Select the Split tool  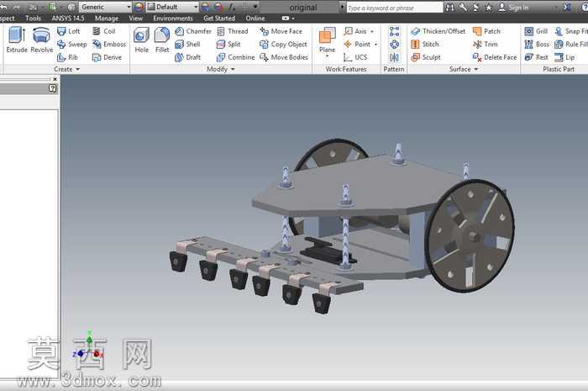pos(228,45)
